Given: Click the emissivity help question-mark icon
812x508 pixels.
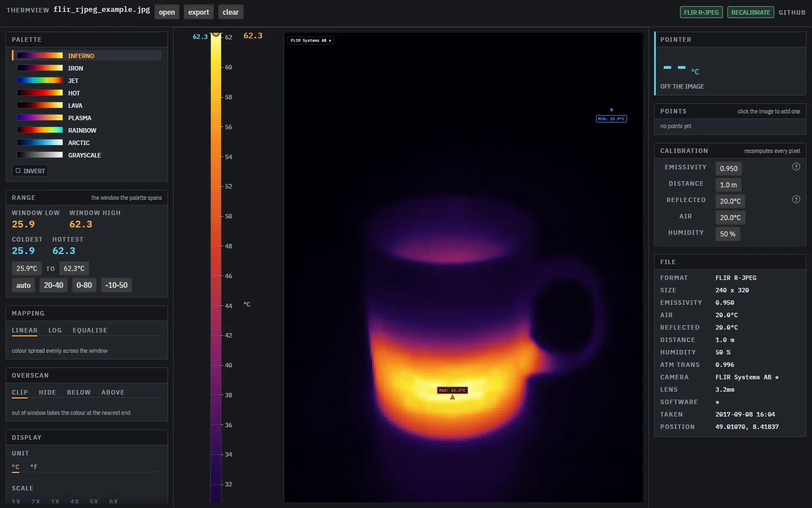Looking at the screenshot, I should pyautogui.click(x=796, y=167).
